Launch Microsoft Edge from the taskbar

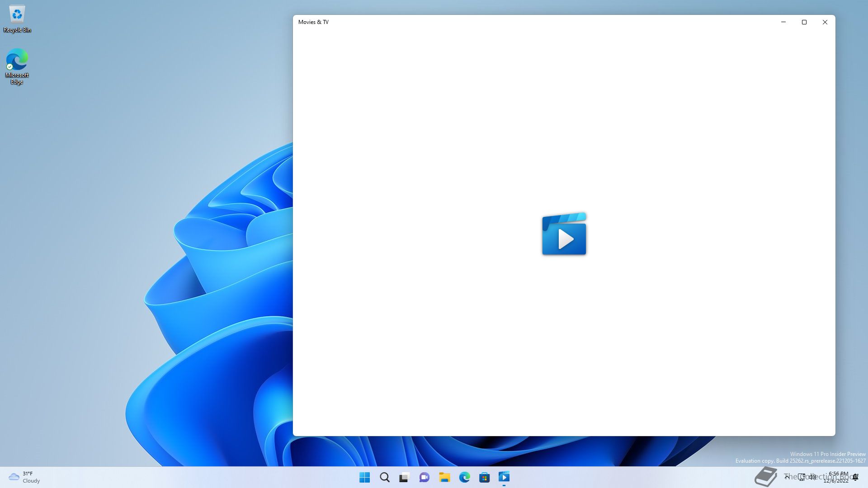[x=464, y=477]
